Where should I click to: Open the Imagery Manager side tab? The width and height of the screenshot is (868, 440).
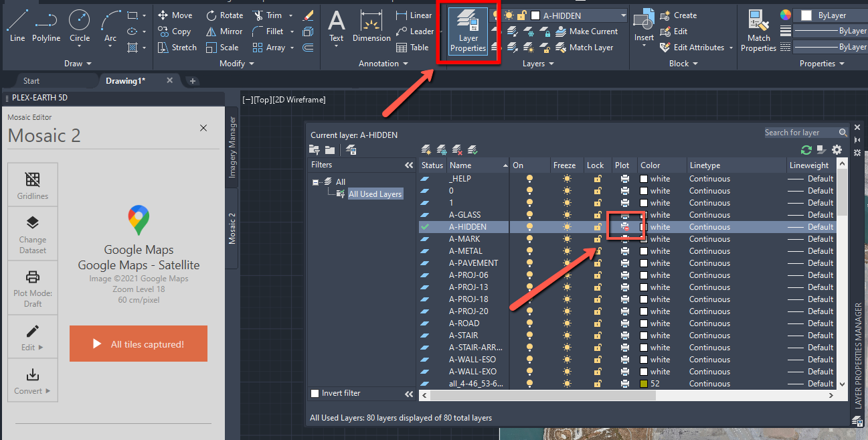click(232, 147)
